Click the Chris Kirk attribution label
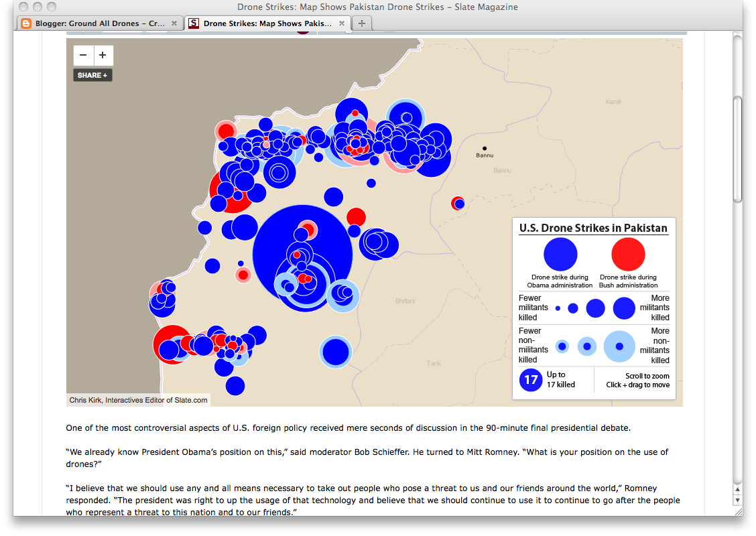The height and width of the screenshot is (536, 756). 137,399
